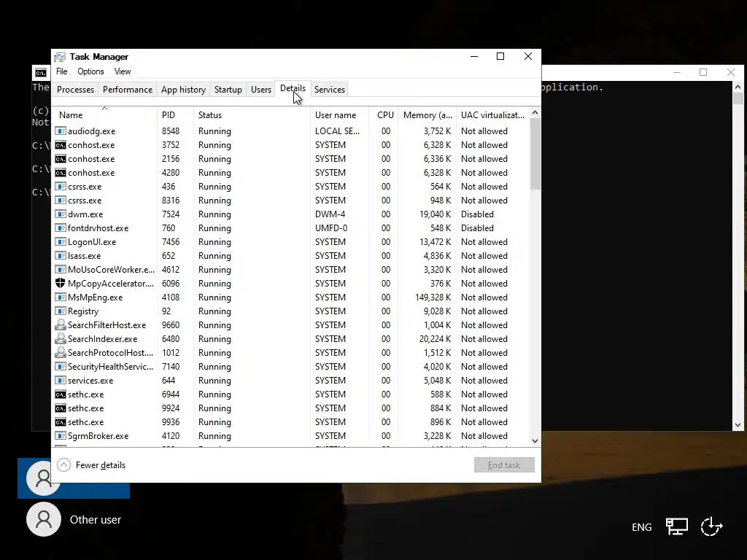747x560 pixels.
Task: Select the Other user account
Action: coord(74,519)
